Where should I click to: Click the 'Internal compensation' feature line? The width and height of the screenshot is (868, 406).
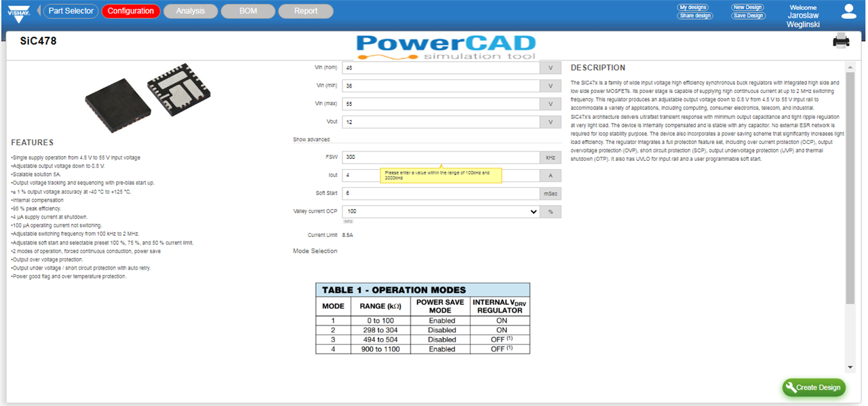click(x=37, y=200)
